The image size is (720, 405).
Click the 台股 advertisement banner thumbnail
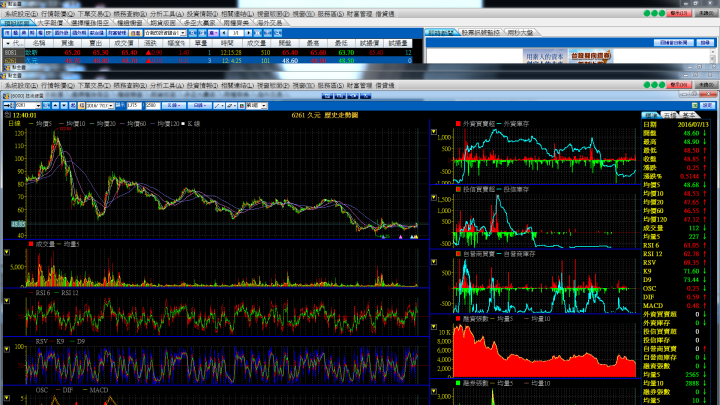tap(591, 56)
